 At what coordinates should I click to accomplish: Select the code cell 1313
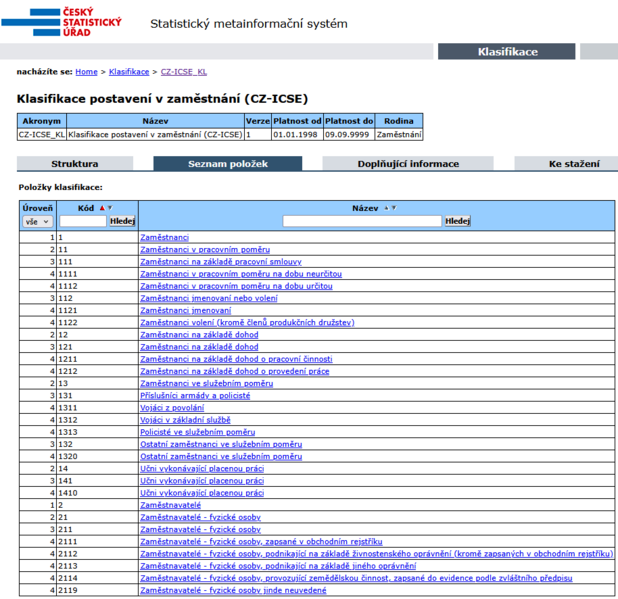tap(97, 432)
